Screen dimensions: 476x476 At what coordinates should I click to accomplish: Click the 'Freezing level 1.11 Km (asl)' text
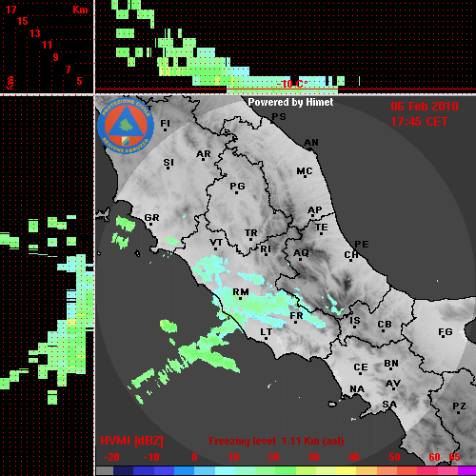[x=276, y=441]
